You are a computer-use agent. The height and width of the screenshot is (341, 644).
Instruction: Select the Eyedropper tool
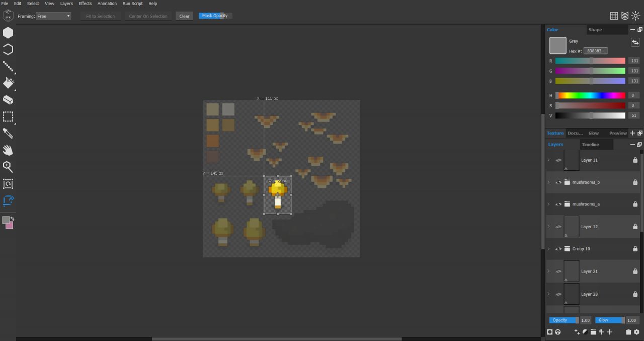8,133
